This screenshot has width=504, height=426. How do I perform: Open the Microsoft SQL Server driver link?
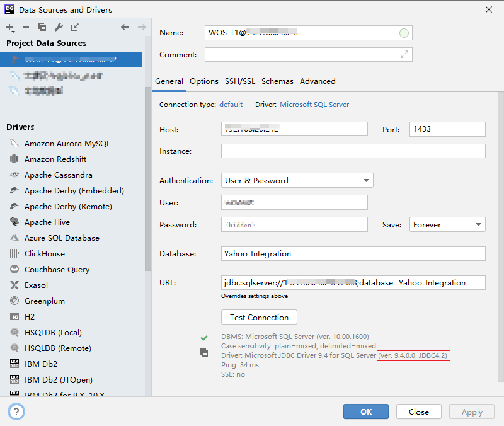(x=314, y=105)
